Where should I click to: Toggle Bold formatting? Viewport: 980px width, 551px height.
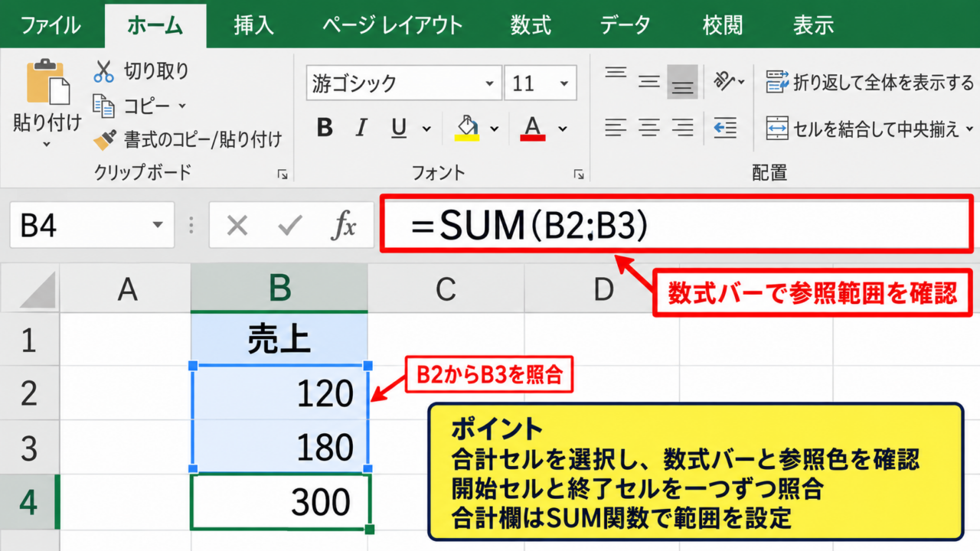pos(325,128)
